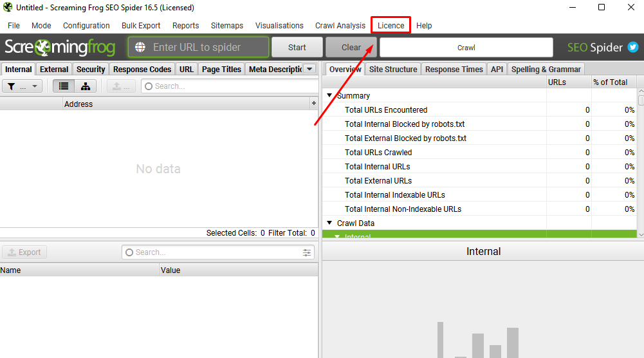Click the URLs column header
Image resolution: width=644 pixels, height=358 pixels.
tap(569, 82)
